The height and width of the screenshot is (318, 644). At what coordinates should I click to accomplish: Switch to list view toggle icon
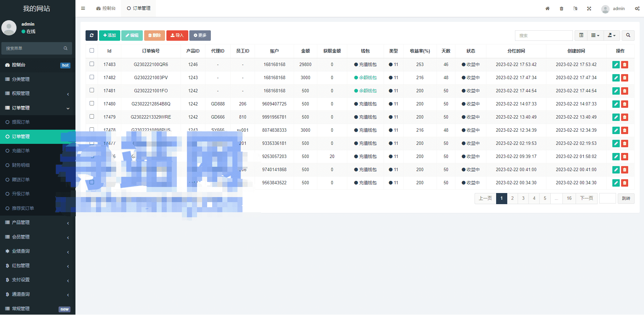pyautogui.click(x=581, y=35)
